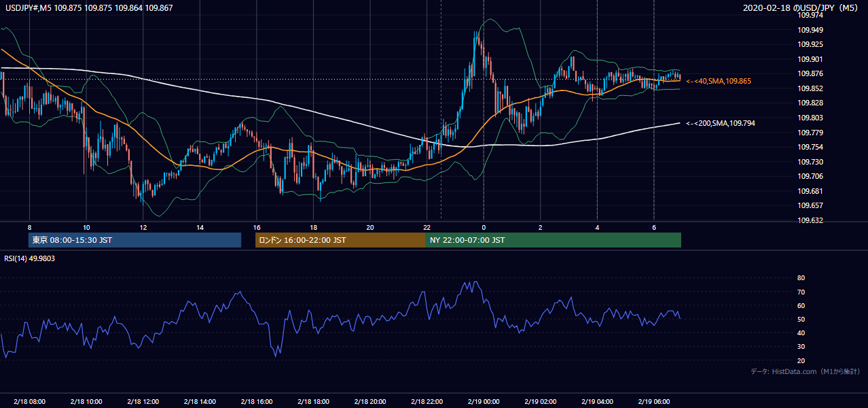Click the '2/18 20:00' date label
Screen dimensions: 868x408
click(370, 401)
